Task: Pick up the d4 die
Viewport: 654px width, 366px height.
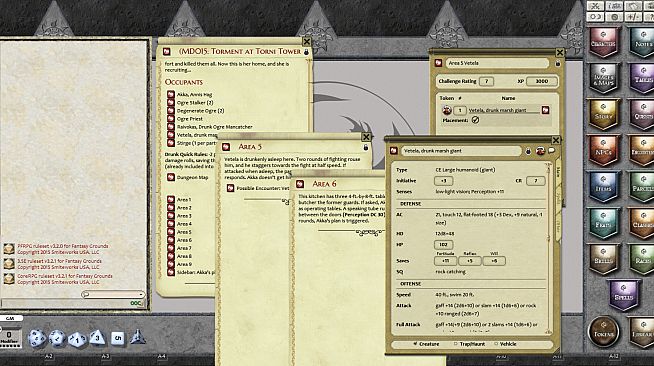Action: (x=137, y=337)
